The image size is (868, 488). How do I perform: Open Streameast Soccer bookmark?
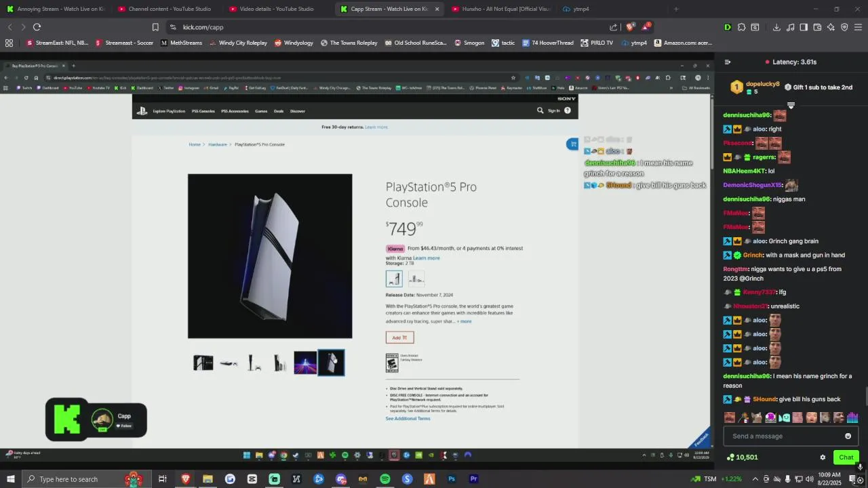point(124,43)
